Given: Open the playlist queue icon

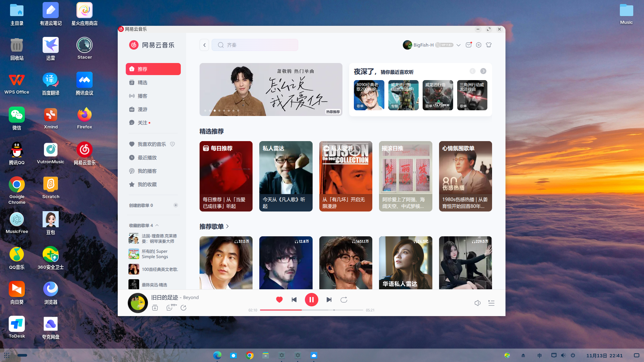Looking at the screenshot, I should (x=491, y=303).
